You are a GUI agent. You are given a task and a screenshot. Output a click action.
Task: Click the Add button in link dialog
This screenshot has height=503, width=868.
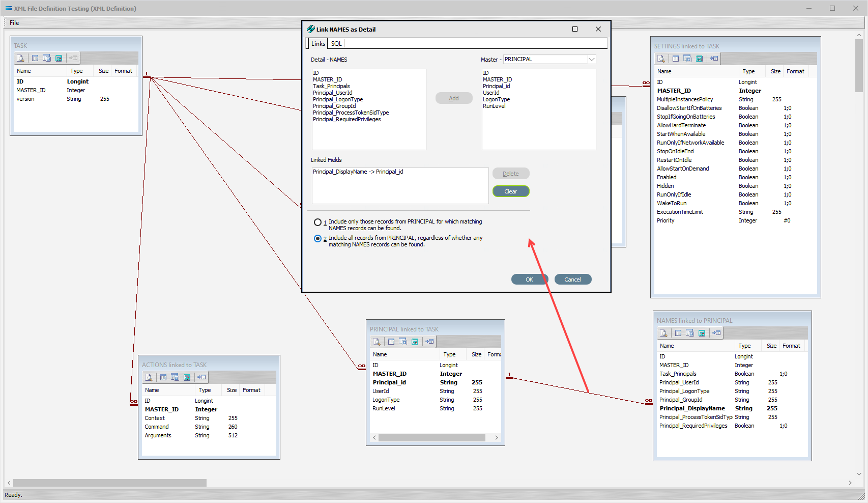pos(454,98)
